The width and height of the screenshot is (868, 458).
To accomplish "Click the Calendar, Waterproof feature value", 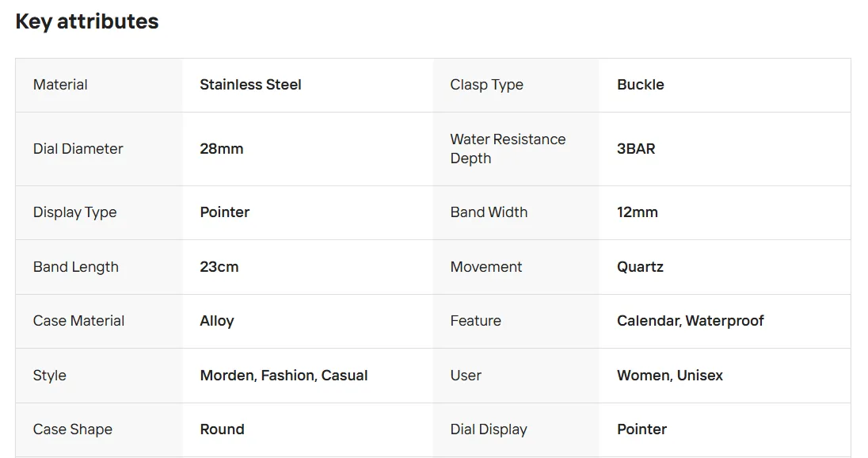I will 690,321.
